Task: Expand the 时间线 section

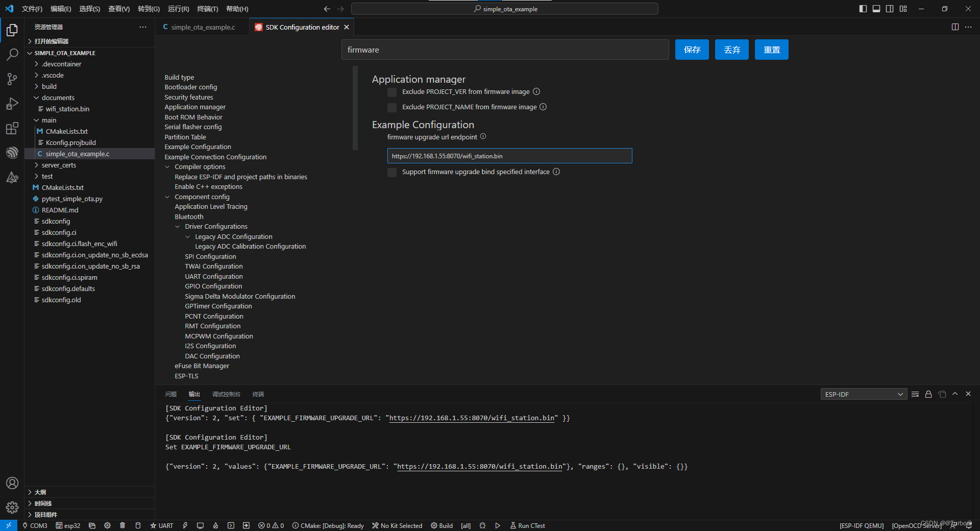Action: click(x=43, y=503)
